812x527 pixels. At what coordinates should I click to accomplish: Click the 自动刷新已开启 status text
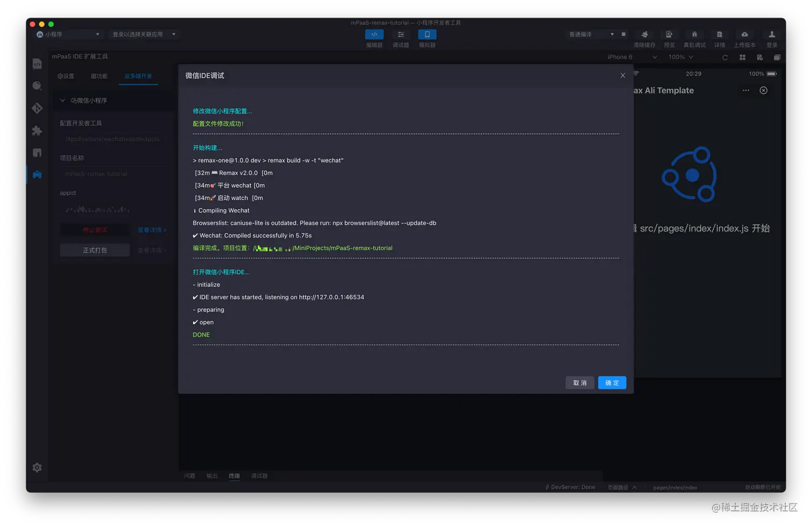point(763,487)
